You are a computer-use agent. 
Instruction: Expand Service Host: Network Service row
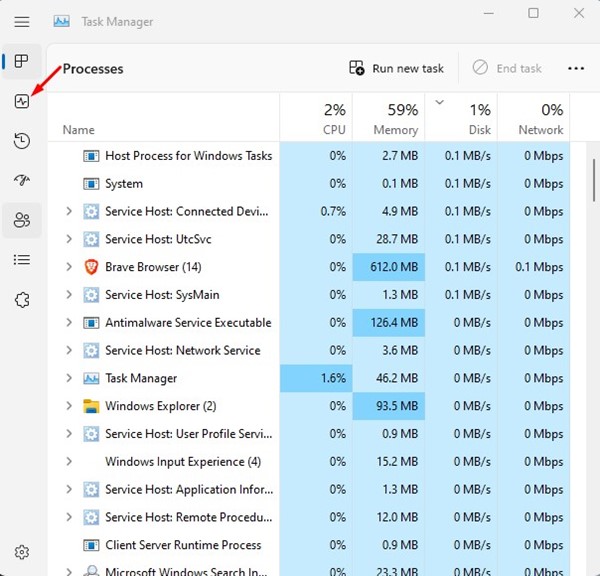tap(69, 351)
